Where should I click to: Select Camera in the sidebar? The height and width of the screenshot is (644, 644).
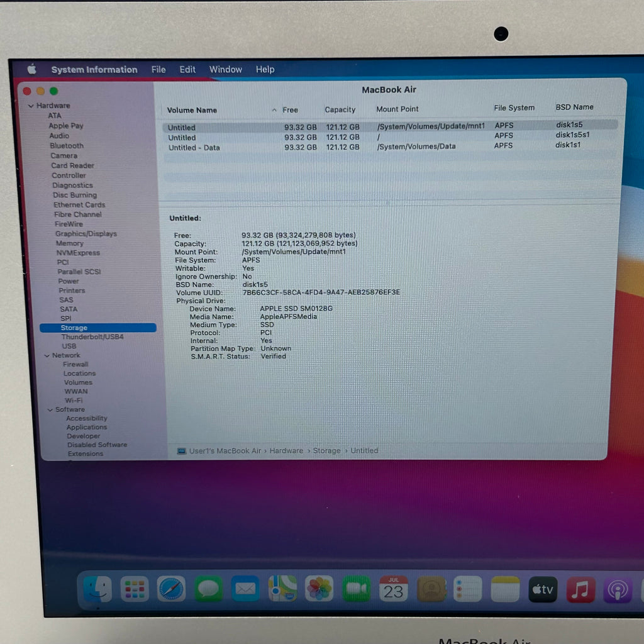click(x=64, y=156)
